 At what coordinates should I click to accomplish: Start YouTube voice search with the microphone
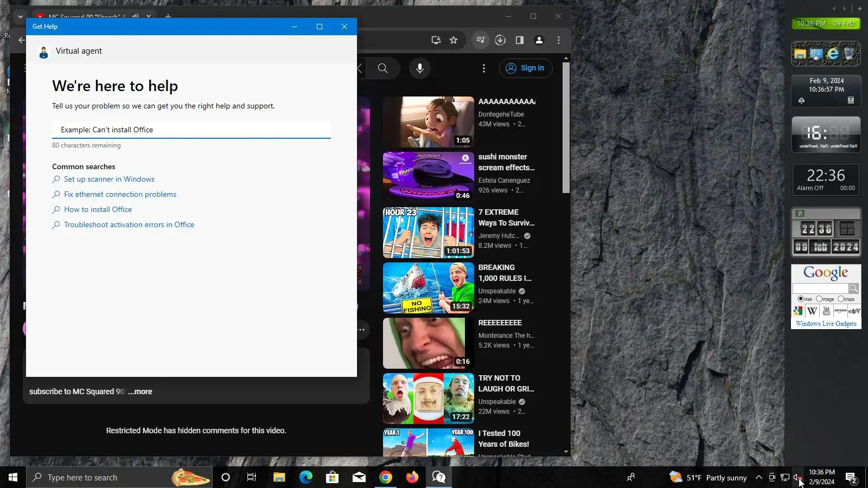click(420, 68)
